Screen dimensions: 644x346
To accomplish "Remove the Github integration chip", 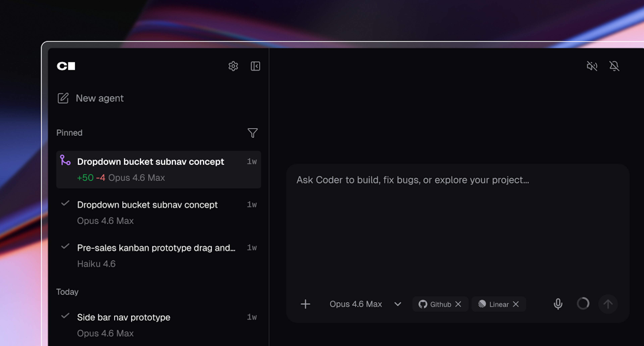I will pyautogui.click(x=458, y=304).
